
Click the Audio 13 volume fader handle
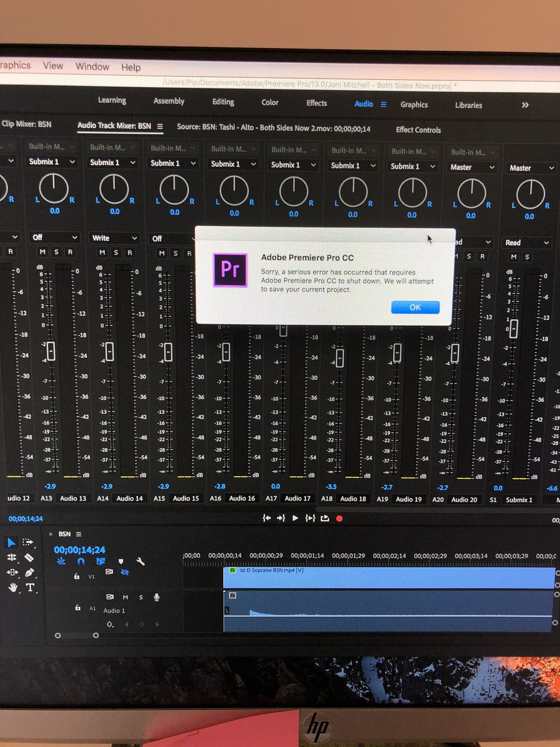50,351
